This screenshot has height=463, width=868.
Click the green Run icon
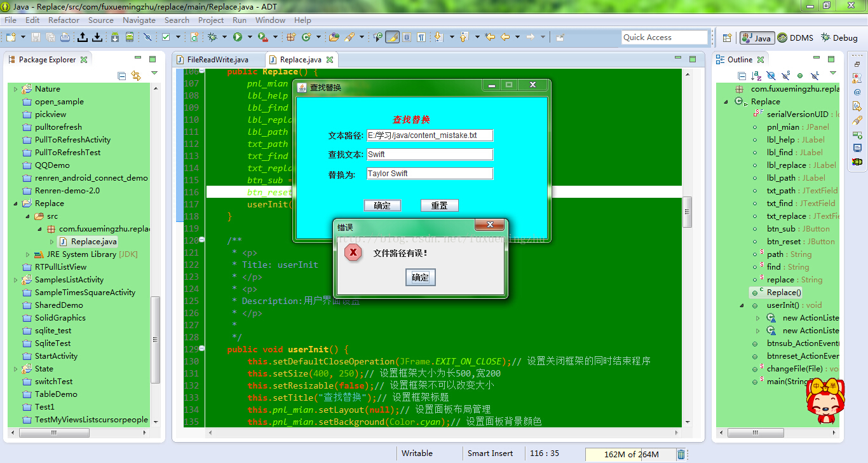[x=238, y=37]
